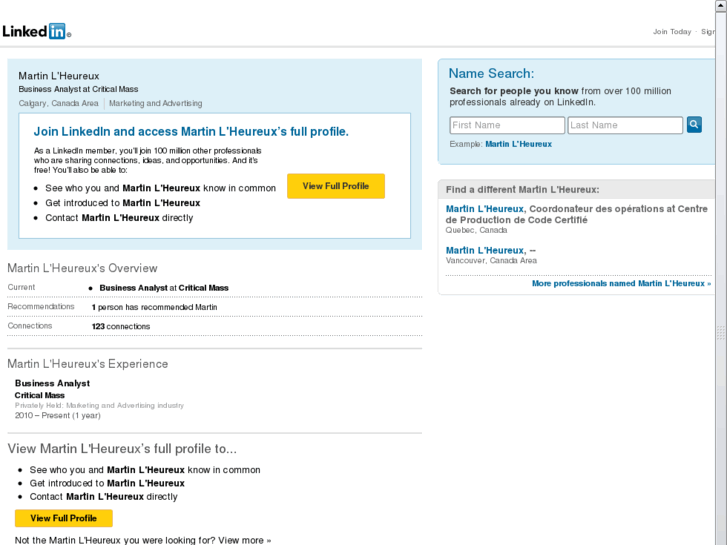The width and height of the screenshot is (727, 545).
Task: Click the 'Calgary, Canada Area' location text
Action: pos(58,103)
